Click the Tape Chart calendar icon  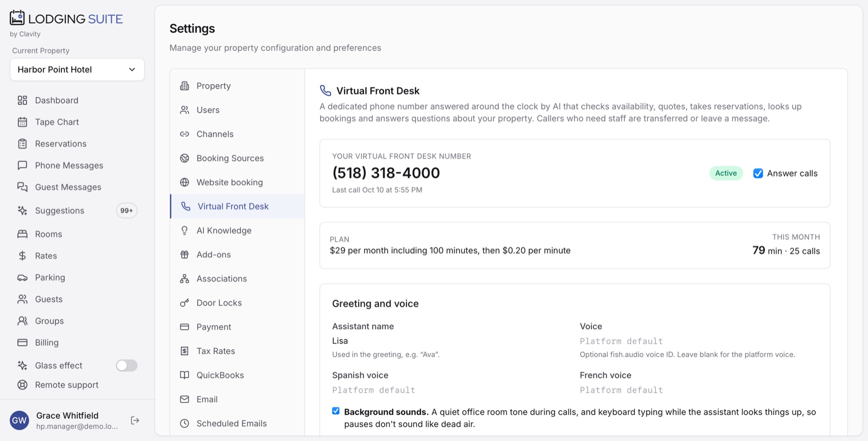22,122
